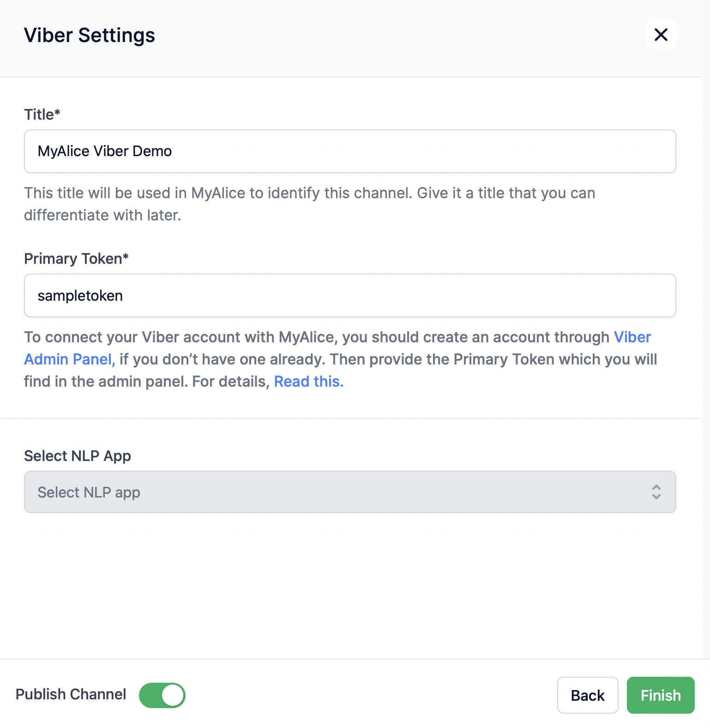Close the Viber Settings dialog
Image resolution: width=710 pixels, height=728 pixels.
tap(661, 34)
